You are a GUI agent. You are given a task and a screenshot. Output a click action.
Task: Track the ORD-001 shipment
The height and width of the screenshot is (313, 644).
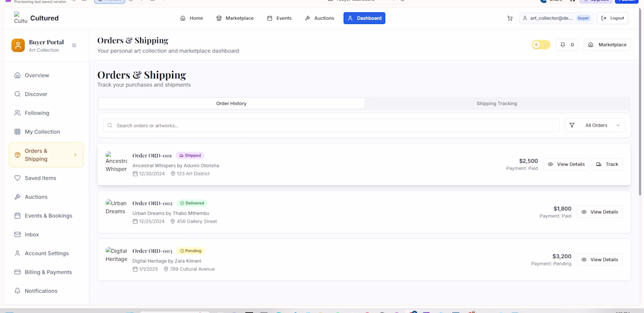point(607,164)
